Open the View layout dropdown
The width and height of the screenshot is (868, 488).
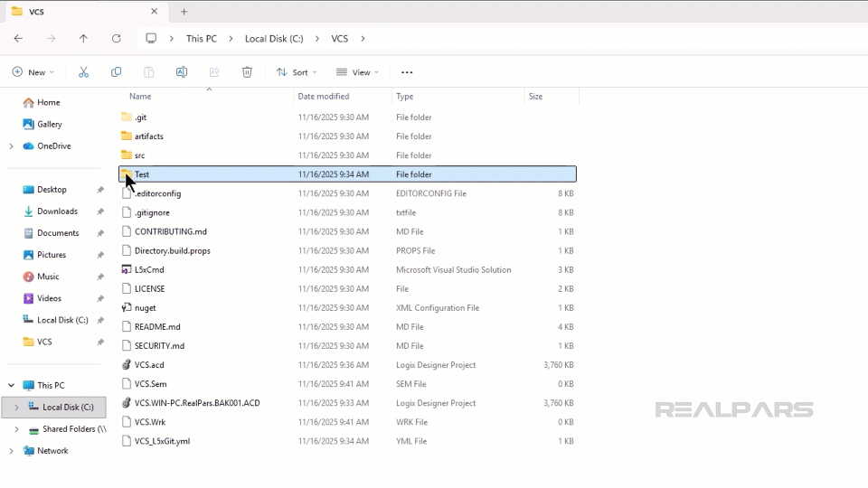click(x=358, y=72)
